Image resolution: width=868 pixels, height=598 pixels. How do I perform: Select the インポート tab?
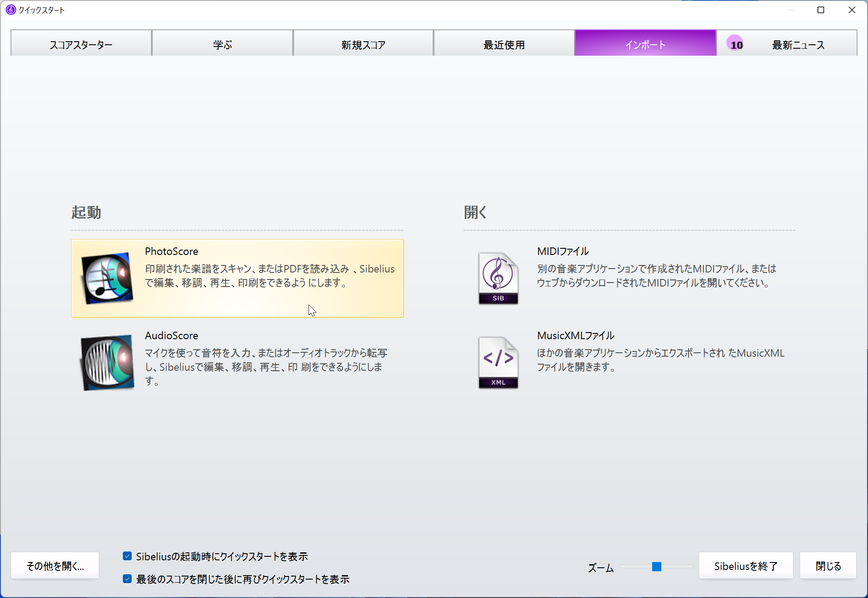point(646,43)
